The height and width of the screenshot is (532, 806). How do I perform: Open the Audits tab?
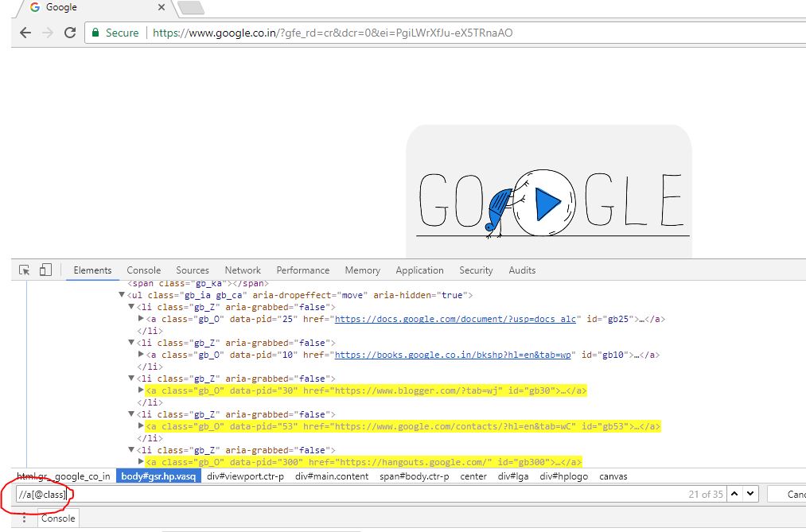522,270
